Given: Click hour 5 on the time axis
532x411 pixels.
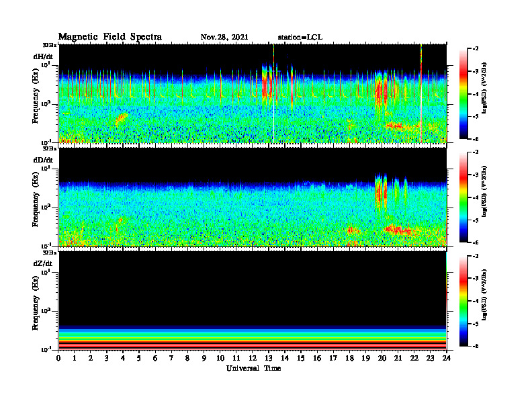Looking at the screenshot, I should (x=139, y=359).
